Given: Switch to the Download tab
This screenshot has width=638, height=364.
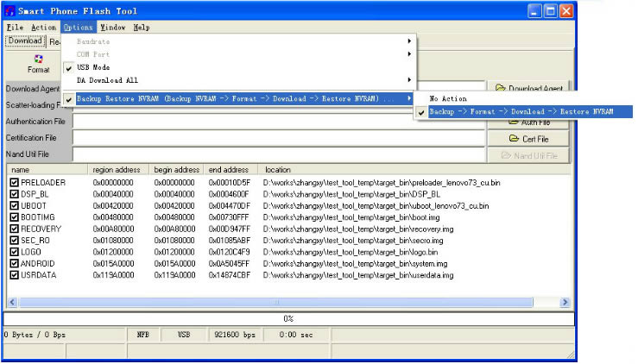Looking at the screenshot, I should tap(25, 41).
